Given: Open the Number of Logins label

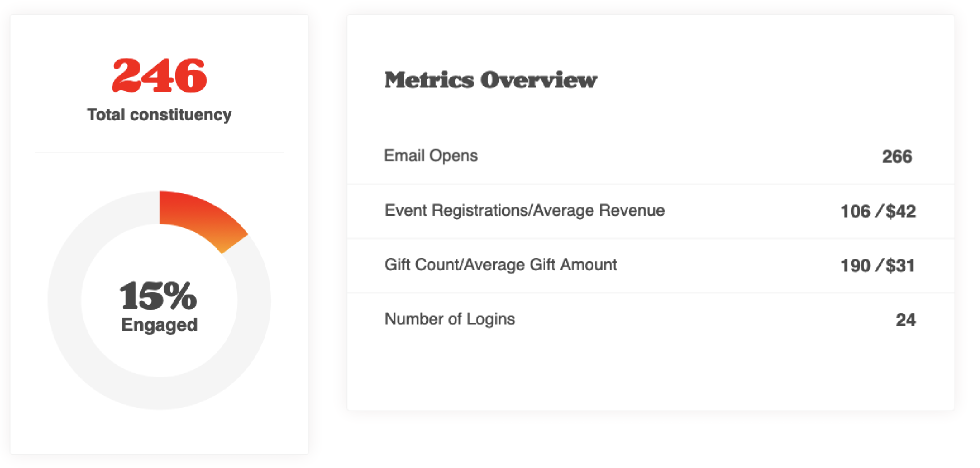Looking at the screenshot, I should (x=449, y=319).
